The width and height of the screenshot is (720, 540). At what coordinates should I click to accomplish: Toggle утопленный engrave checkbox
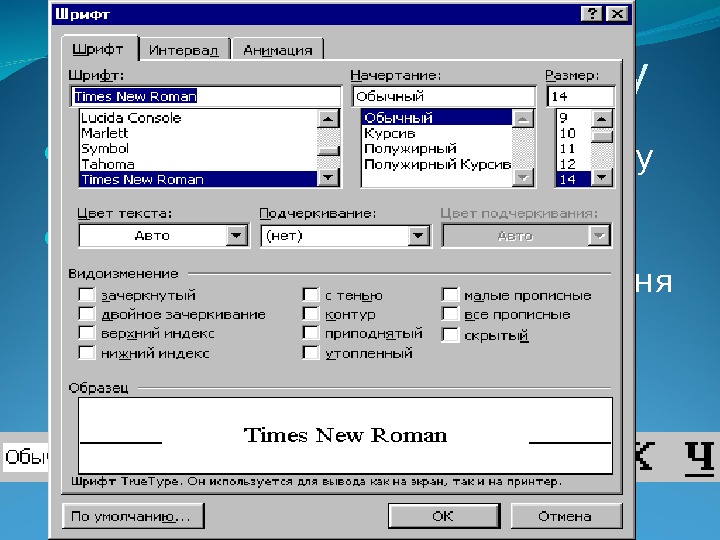(x=310, y=353)
